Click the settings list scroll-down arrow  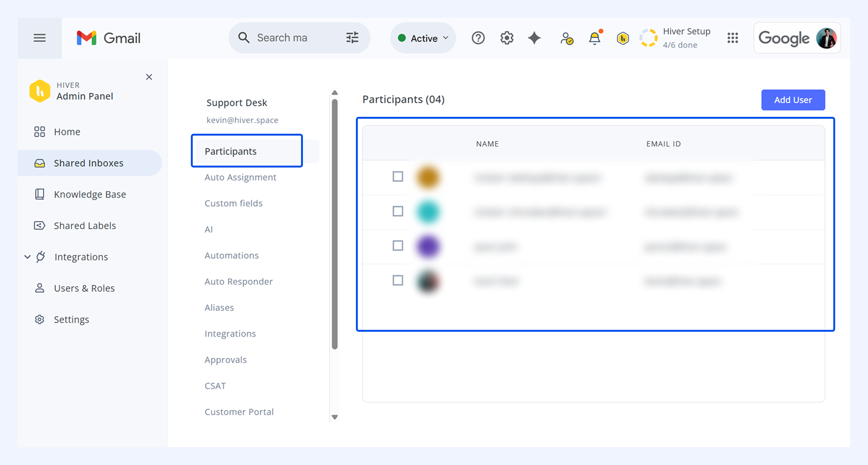[x=335, y=417]
